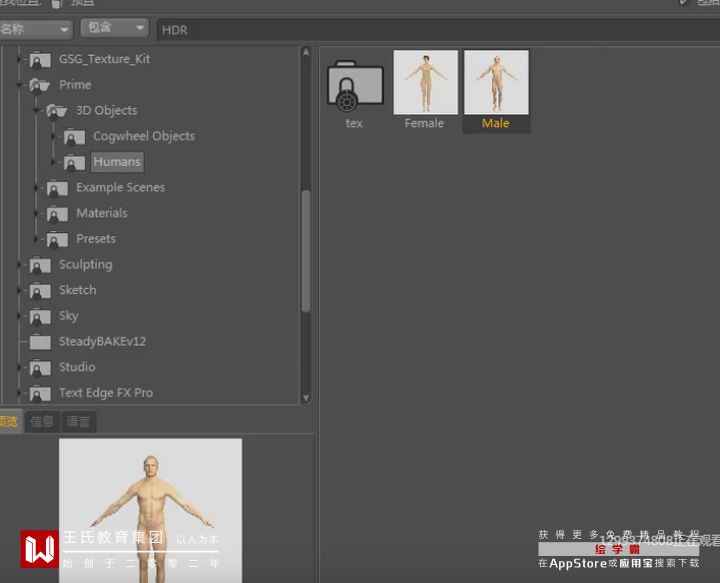Click the Cogwheel Objects folder icon
The width and height of the screenshot is (720, 583).
point(74,136)
